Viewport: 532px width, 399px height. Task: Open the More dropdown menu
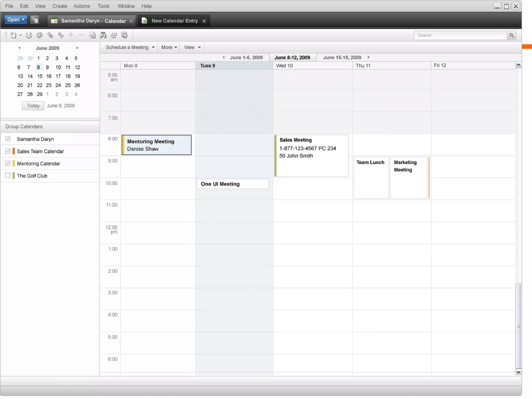[x=169, y=47]
